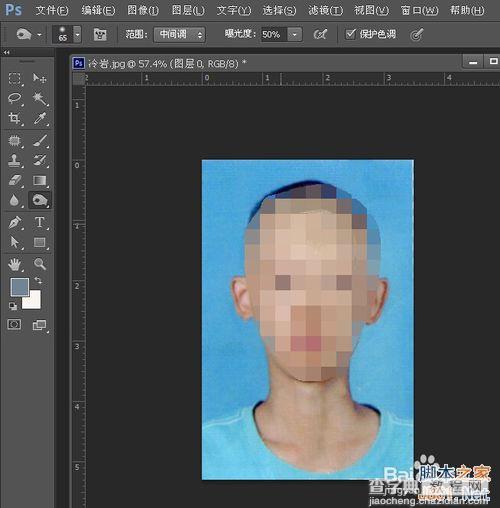The height and width of the screenshot is (508, 500).
Task: Select the Clone Stamp tool
Action: 14,160
